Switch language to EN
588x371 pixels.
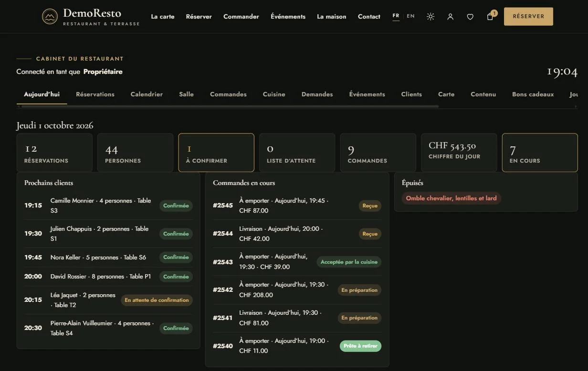(x=410, y=16)
